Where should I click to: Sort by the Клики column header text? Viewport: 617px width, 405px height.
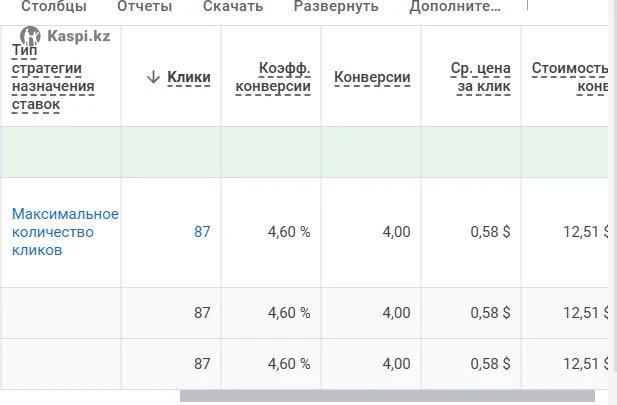189,77
